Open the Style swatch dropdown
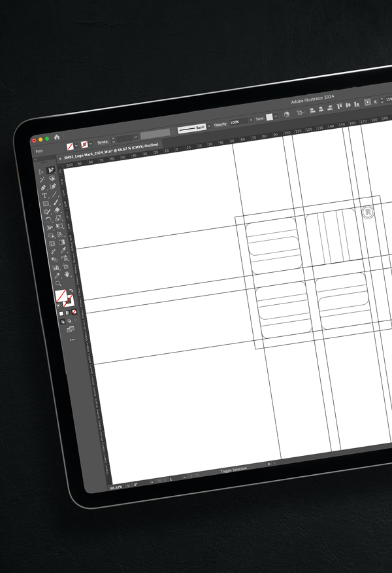Image resolution: width=392 pixels, height=573 pixels. pos(276,116)
